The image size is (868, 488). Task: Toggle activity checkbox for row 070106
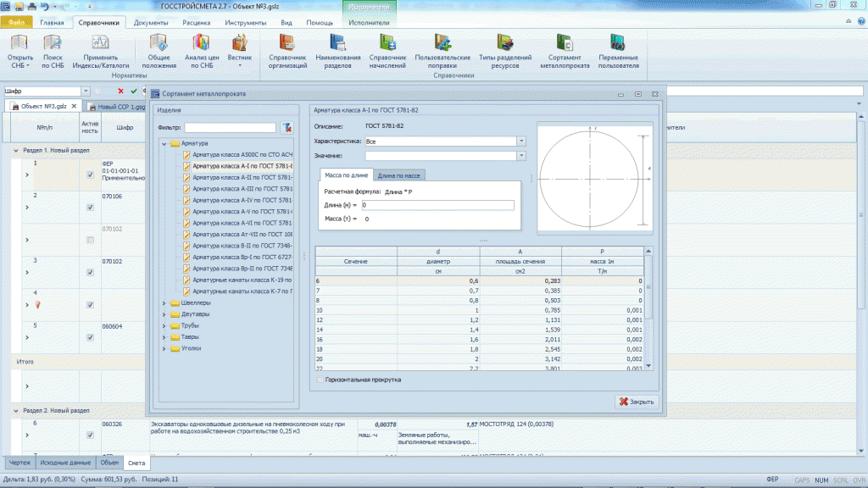(90, 207)
